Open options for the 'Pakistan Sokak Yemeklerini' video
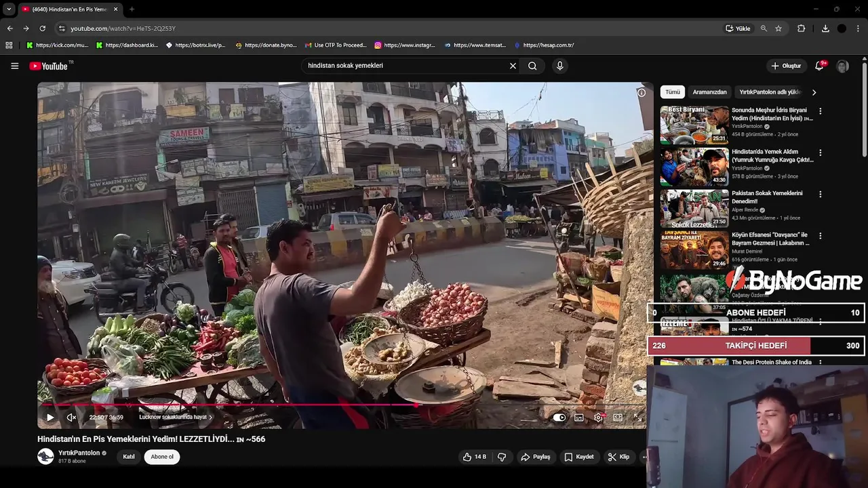Image resolution: width=868 pixels, height=488 pixels. [820, 195]
